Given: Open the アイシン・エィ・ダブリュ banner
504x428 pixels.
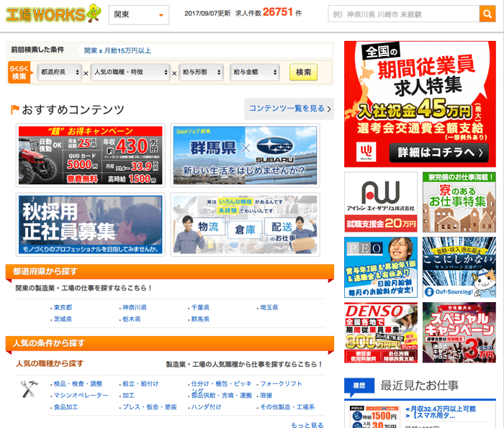Looking at the screenshot, I should 381,202.
